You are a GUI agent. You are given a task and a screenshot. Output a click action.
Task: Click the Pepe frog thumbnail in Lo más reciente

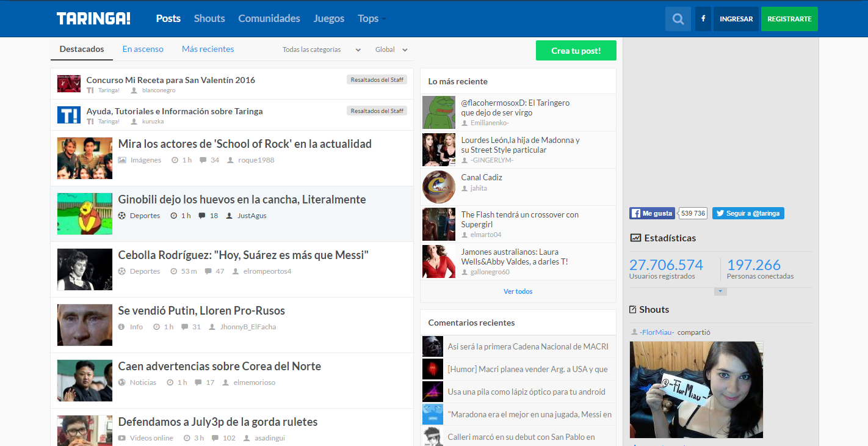439,112
